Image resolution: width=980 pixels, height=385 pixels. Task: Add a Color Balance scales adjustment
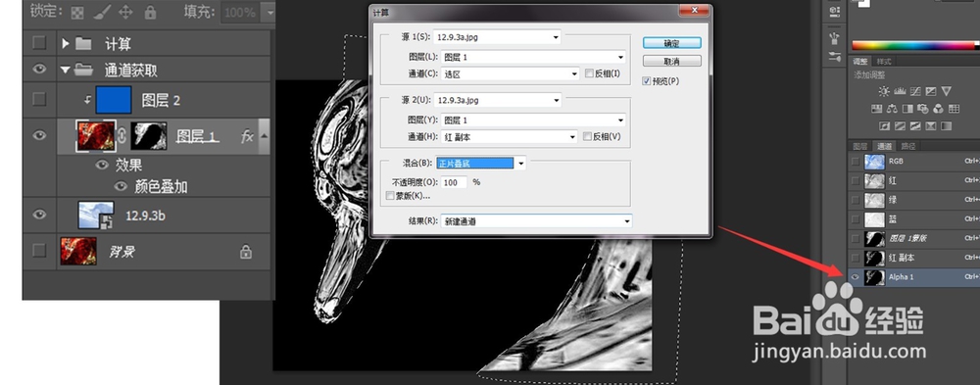click(892, 109)
